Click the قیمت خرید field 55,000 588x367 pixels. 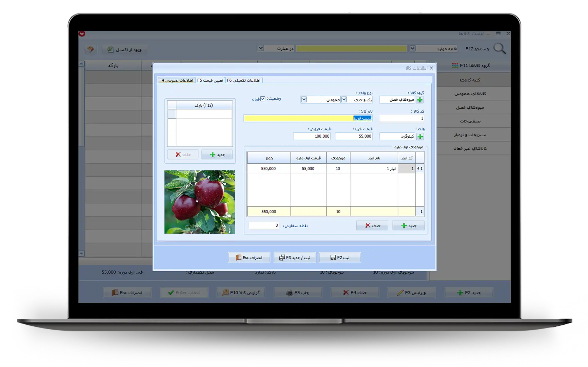(354, 136)
